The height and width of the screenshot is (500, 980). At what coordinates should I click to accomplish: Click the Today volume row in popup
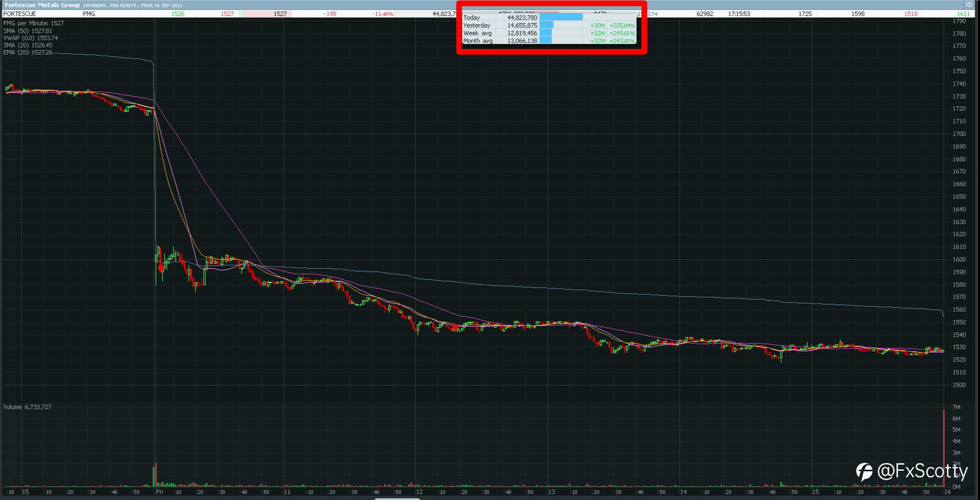(549, 18)
